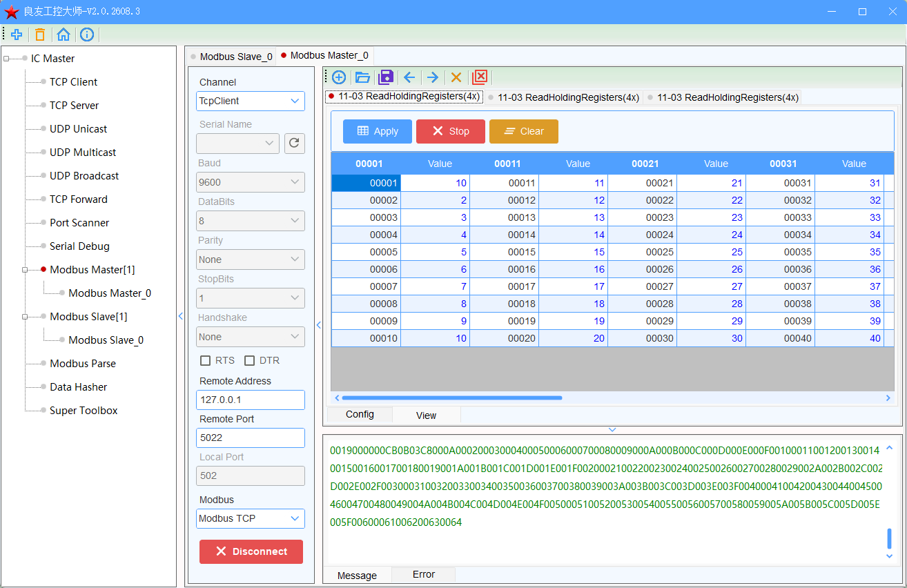Click the blue Apply button
The image size is (907, 588).
click(378, 131)
